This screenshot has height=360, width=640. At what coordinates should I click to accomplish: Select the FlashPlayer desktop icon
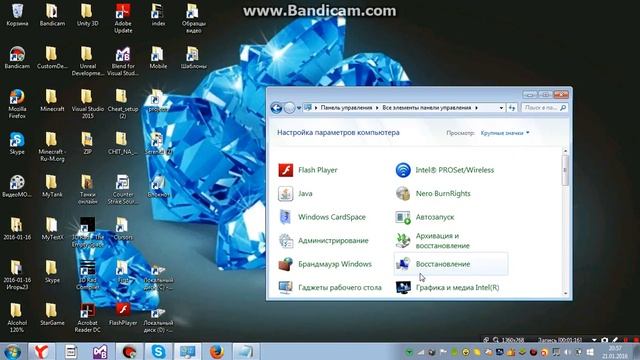pyautogui.click(x=123, y=314)
